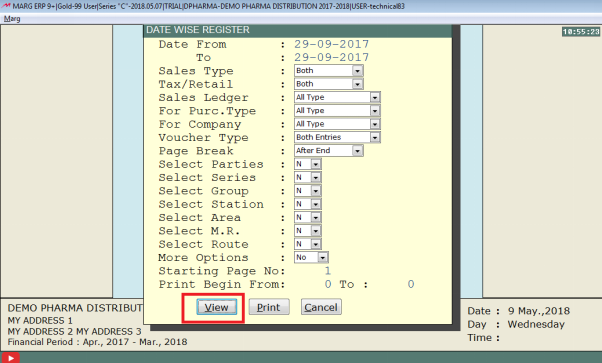Image resolution: width=602 pixels, height=363 pixels.
Task: Click the 'Financial Period : Apr., 2017 - Mar., 2018' text
Action: [98, 342]
